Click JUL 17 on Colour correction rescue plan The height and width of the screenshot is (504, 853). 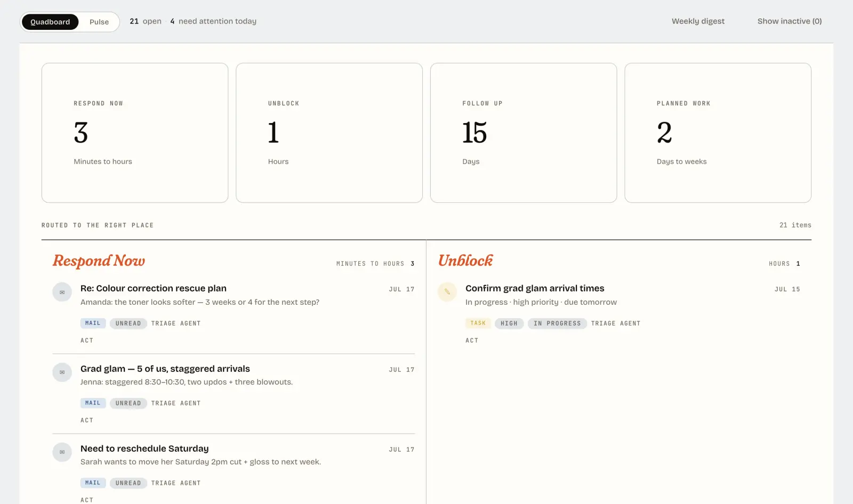click(401, 289)
